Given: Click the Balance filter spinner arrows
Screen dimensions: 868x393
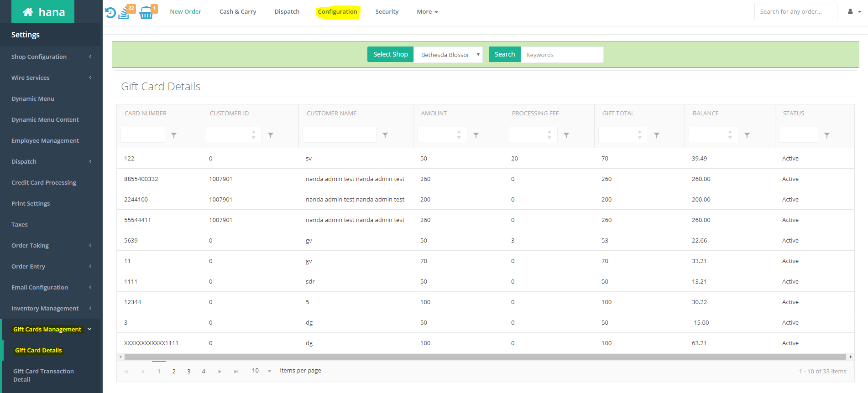Looking at the screenshot, I should (x=730, y=134).
